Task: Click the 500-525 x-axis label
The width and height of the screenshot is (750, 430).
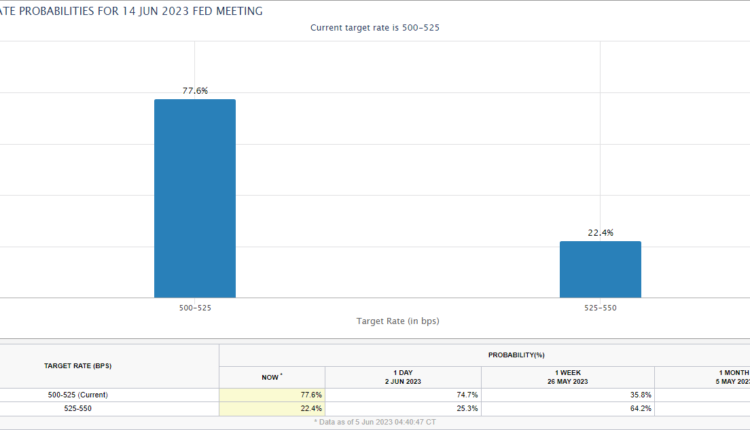Action: tap(195, 308)
